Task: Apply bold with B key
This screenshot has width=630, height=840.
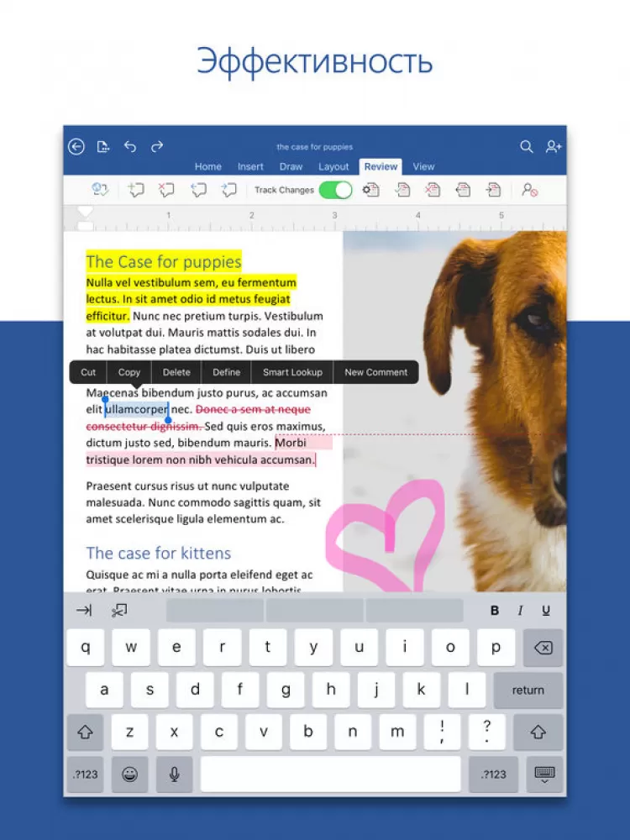Action: tap(495, 610)
